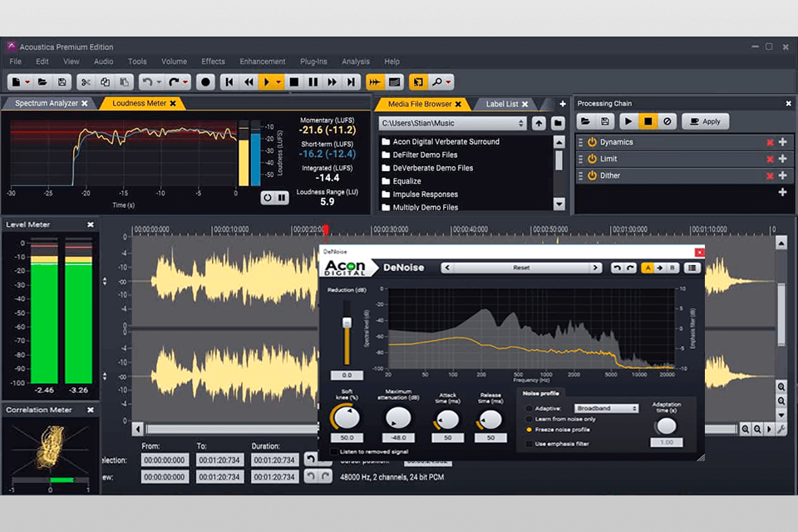Screen dimensions: 798x532
Task: Open the File menu
Action: coord(15,61)
